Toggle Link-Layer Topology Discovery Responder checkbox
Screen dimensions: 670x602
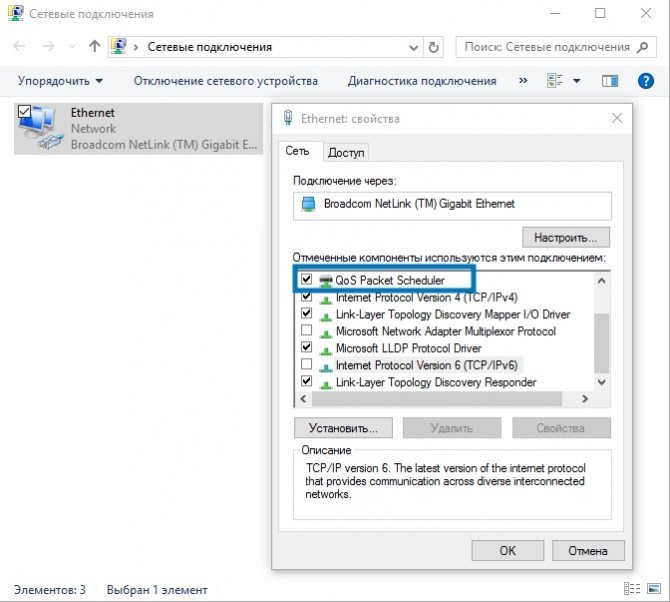click(x=306, y=381)
